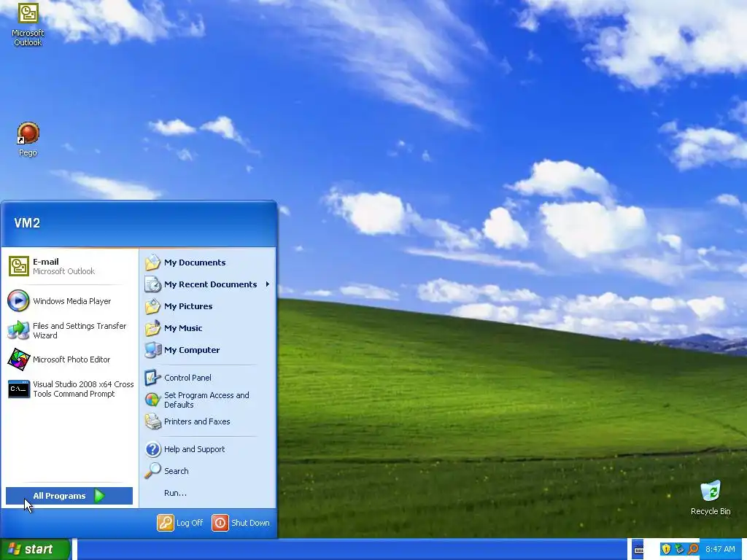Select the Recycle Bin on the desktop
This screenshot has width=747, height=560.
point(711,498)
